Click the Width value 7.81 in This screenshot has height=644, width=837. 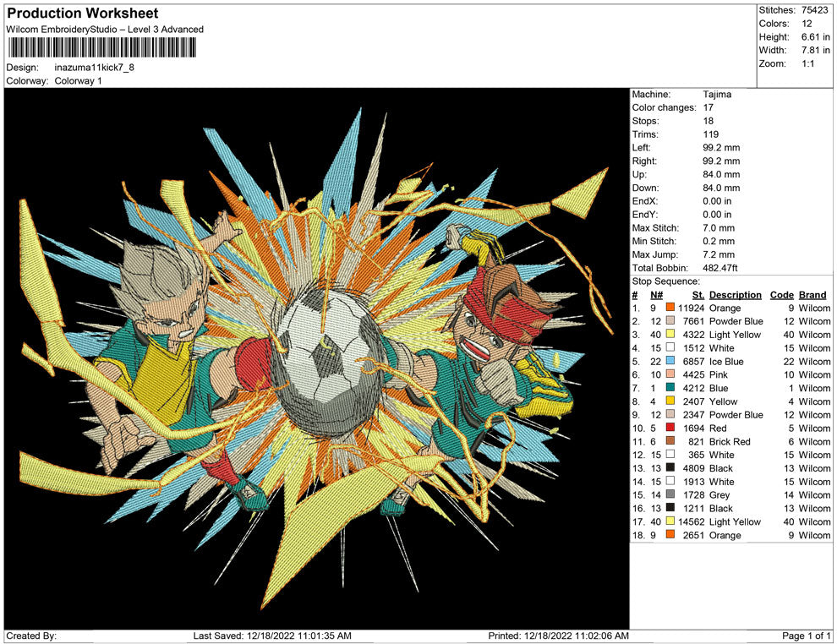(x=815, y=50)
